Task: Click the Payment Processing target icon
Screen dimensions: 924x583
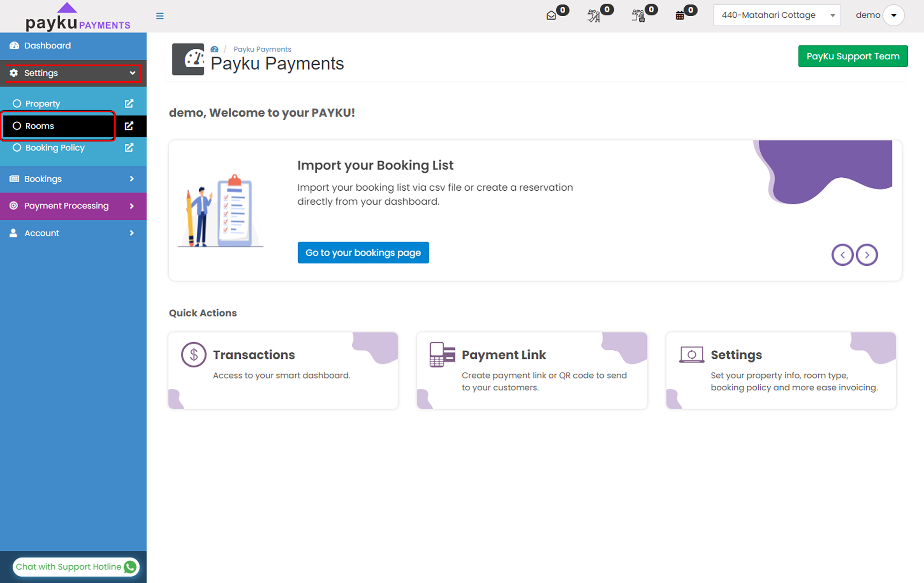Action: pos(14,205)
